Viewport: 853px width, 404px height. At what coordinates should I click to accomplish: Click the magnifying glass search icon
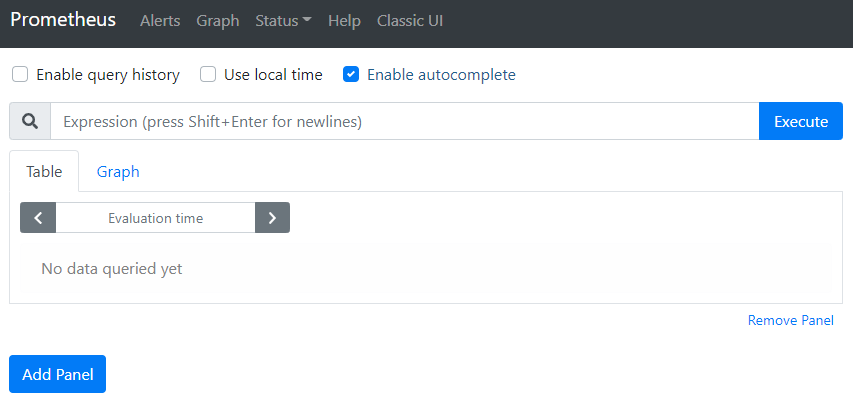pos(30,121)
